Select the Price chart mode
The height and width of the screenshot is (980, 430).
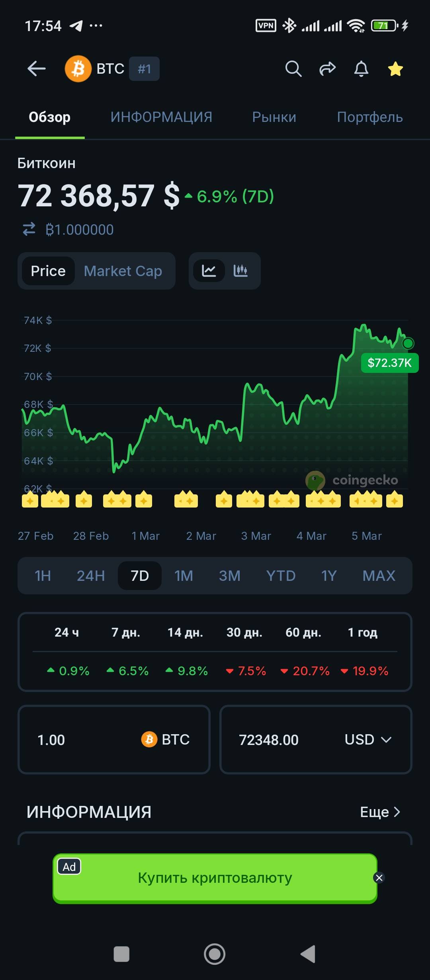(x=48, y=271)
